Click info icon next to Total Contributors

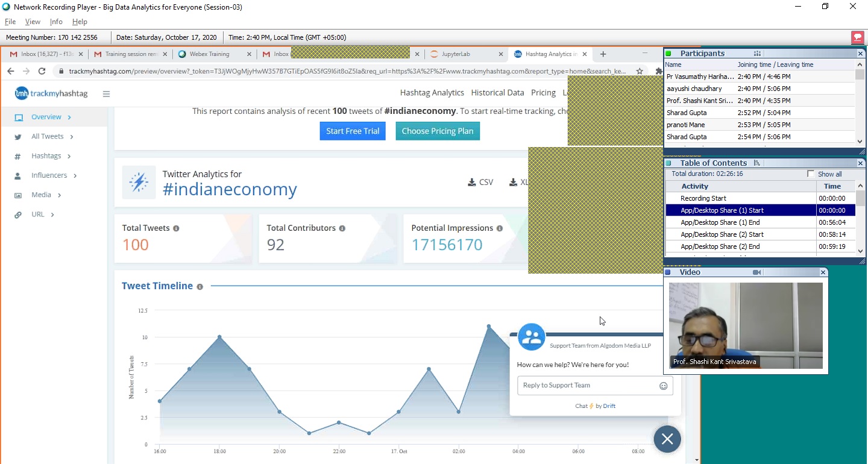(x=342, y=228)
